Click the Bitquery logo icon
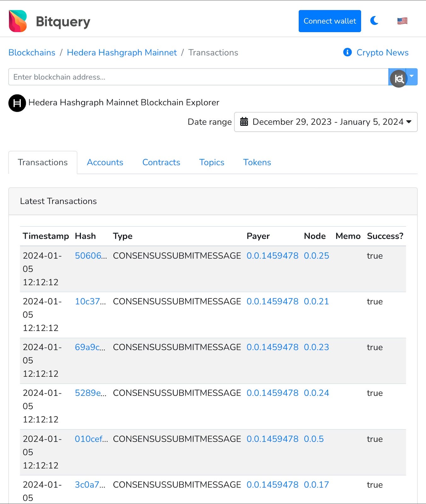426x504 pixels. click(x=18, y=21)
